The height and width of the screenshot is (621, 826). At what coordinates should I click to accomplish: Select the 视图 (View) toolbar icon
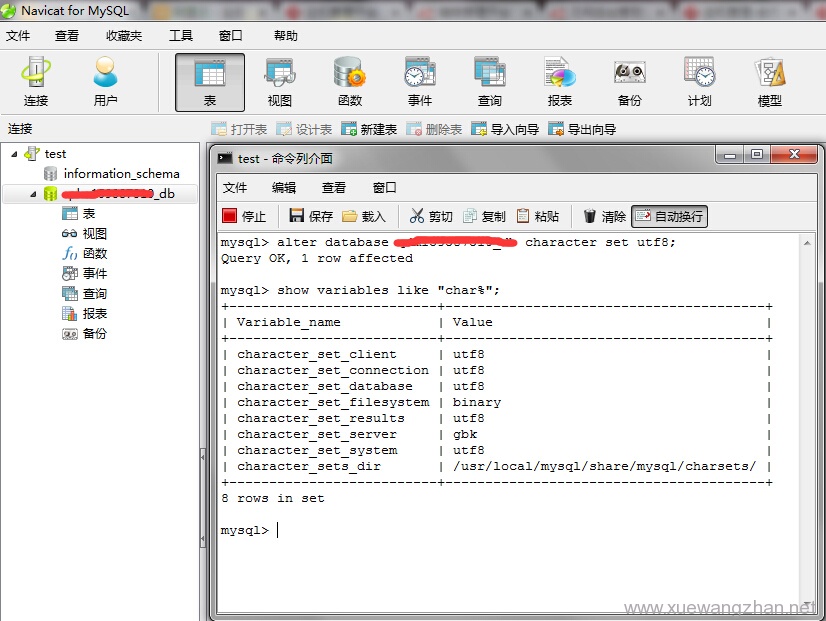click(279, 81)
